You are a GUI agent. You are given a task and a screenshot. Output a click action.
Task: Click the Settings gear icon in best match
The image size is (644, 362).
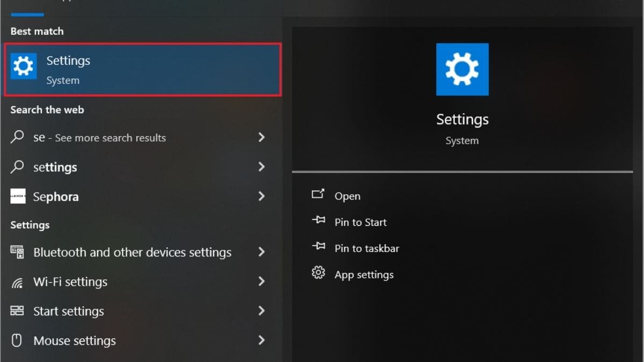click(24, 67)
